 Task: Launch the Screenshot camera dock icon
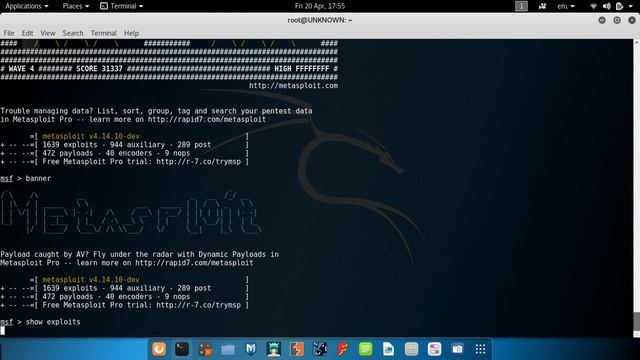click(458, 349)
